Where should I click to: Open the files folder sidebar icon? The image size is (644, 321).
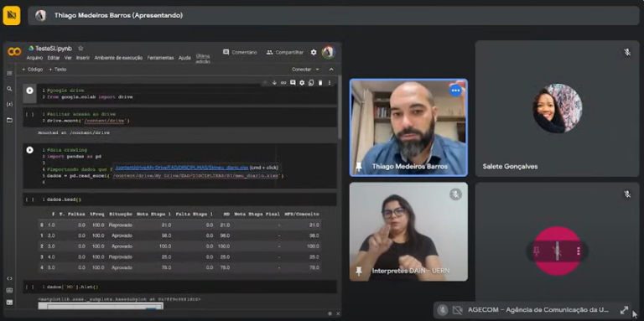(9, 120)
